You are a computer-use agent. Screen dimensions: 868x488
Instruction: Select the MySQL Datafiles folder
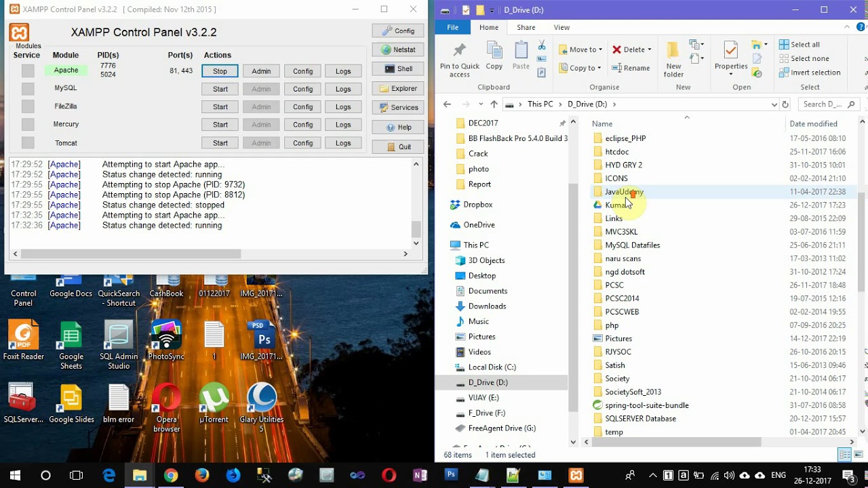coord(632,245)
